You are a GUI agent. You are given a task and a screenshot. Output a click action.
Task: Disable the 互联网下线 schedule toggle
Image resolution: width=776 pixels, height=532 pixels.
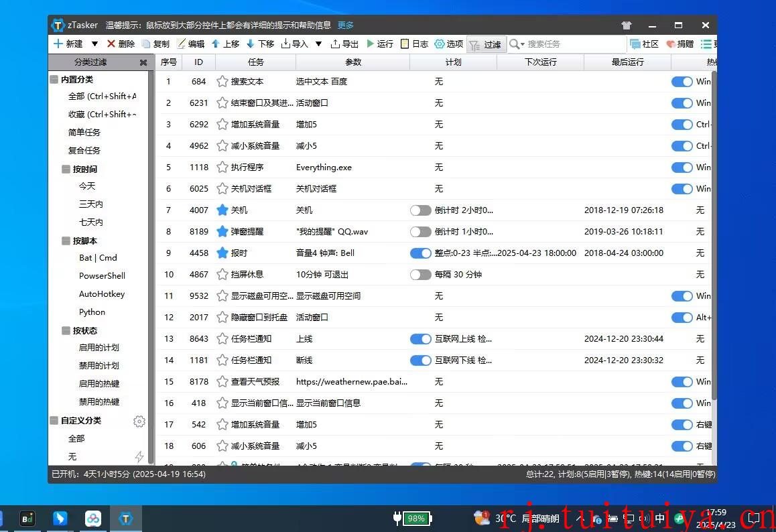click(421, 360)
